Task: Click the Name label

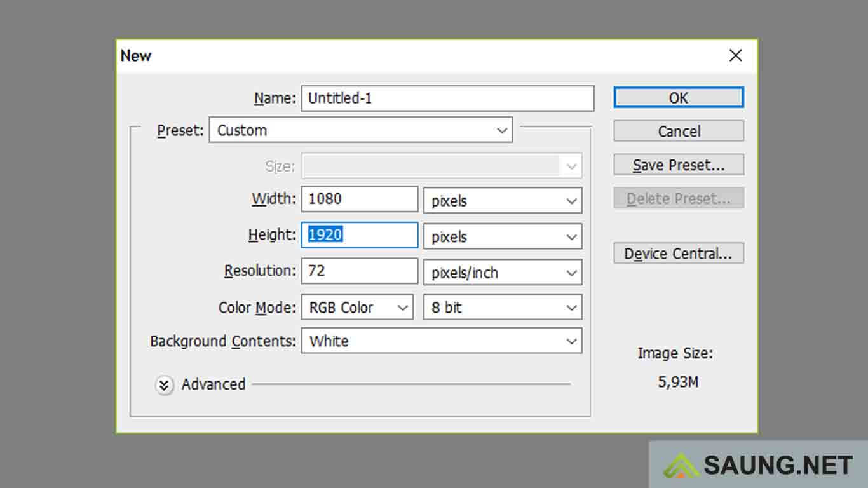Action: click(275, 98)
